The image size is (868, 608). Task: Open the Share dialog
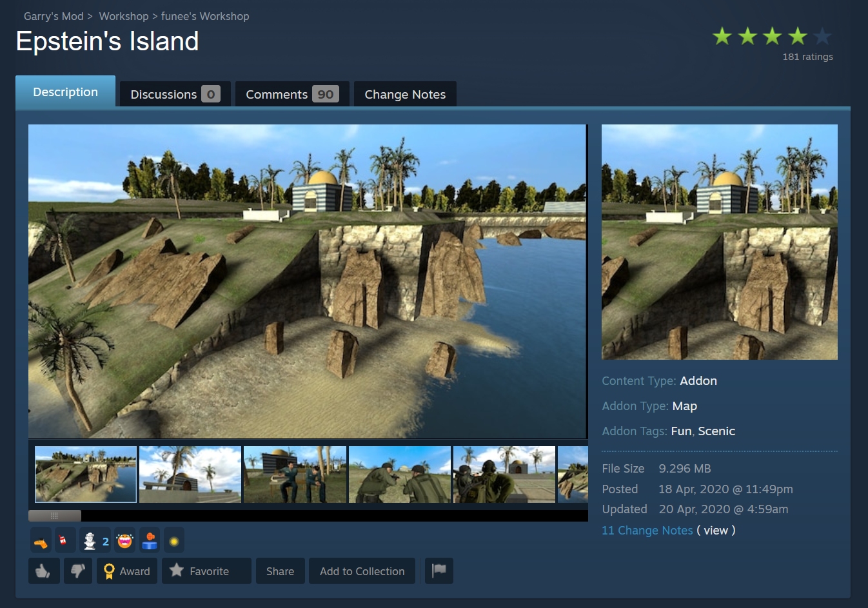280,571
